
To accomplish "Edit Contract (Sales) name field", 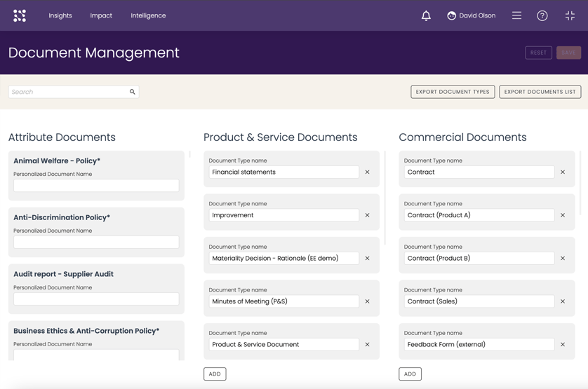I will coord(479,301).
